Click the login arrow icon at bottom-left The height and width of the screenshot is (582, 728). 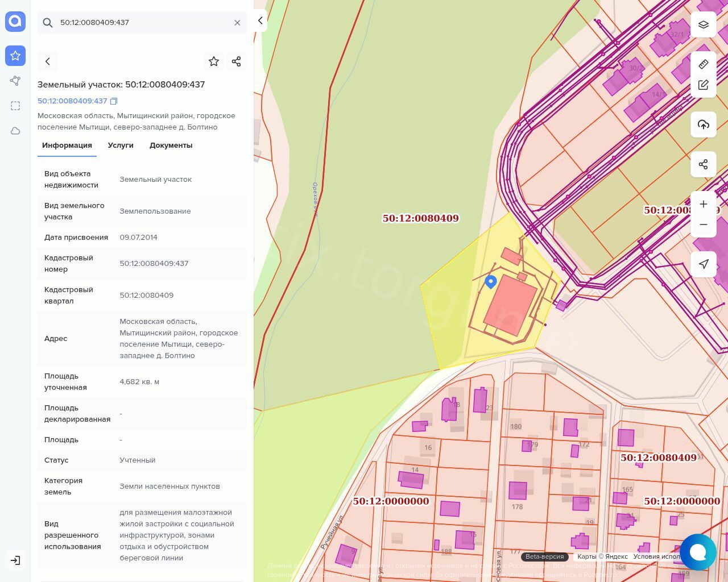coord(15,560)
